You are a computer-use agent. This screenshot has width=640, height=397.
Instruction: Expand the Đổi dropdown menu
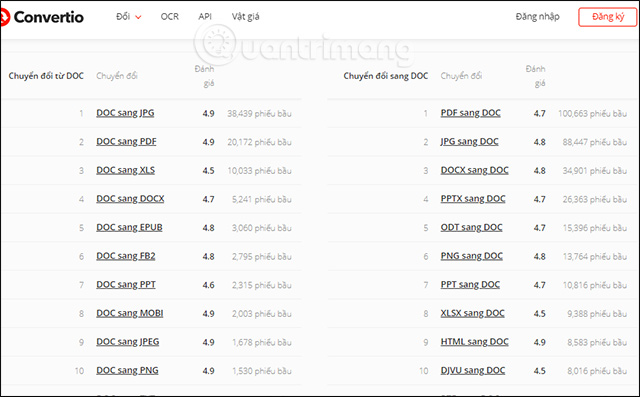[129, 17]
